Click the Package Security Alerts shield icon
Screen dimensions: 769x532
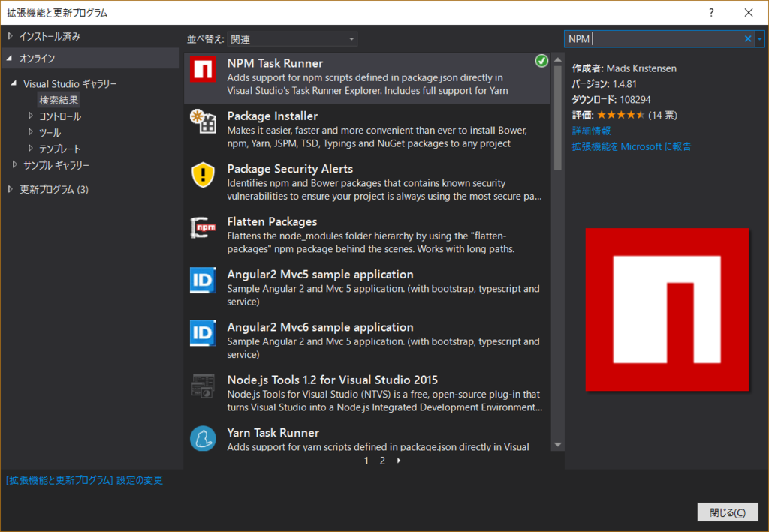[x=203, y=174]
